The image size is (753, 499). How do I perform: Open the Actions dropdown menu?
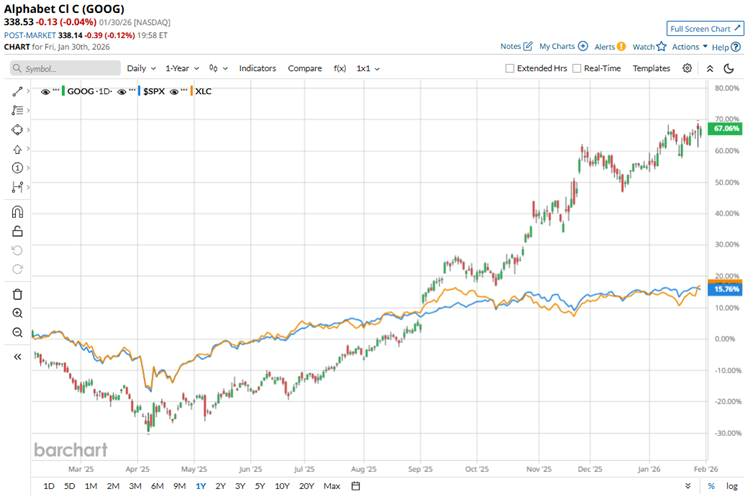tap(689, 46)
